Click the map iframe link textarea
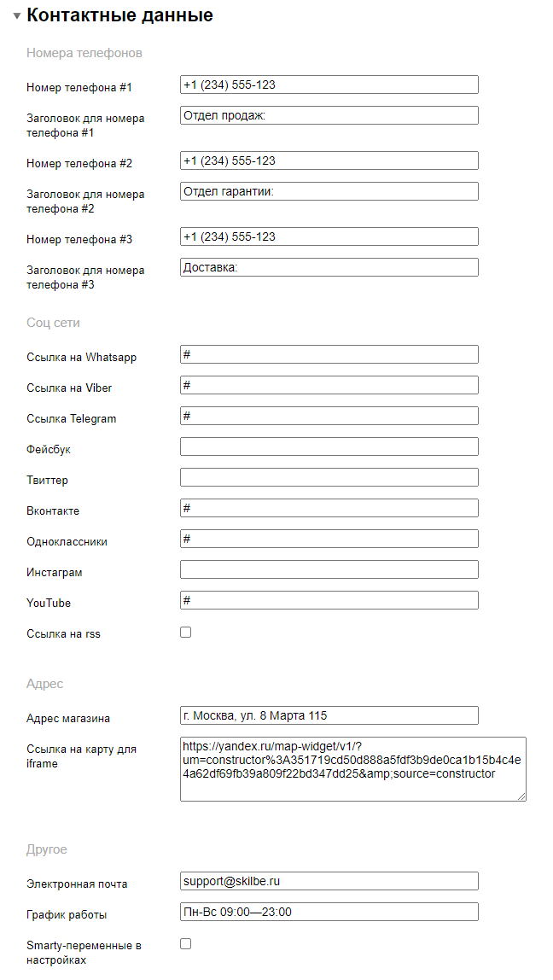 [x=352, y=768]
